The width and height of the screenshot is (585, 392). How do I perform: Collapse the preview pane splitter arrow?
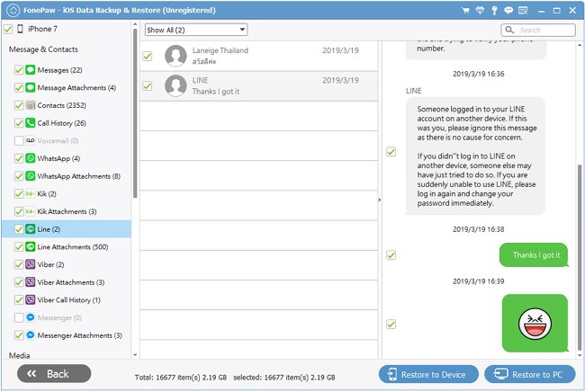pyautogui.click(x=380, y=200)
